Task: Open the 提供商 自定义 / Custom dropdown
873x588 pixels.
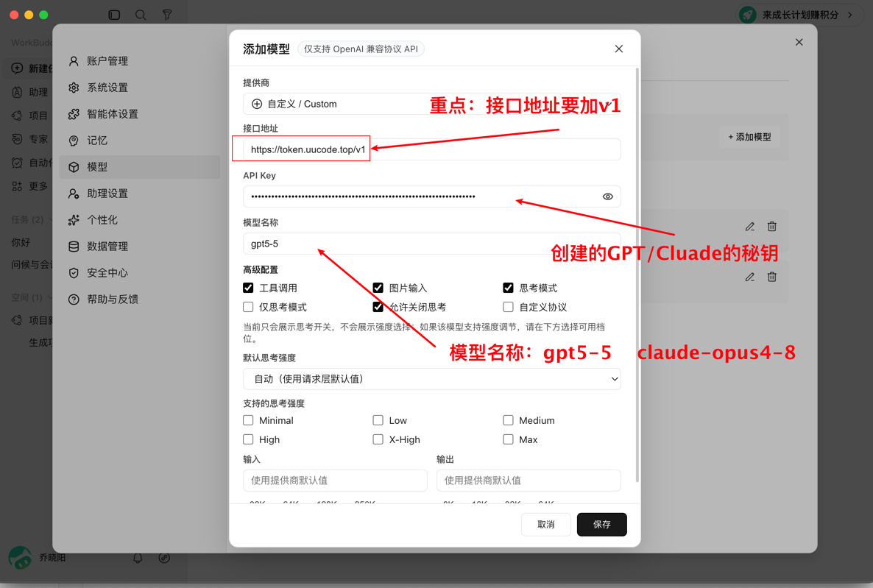Action: (x=432, y=104)
